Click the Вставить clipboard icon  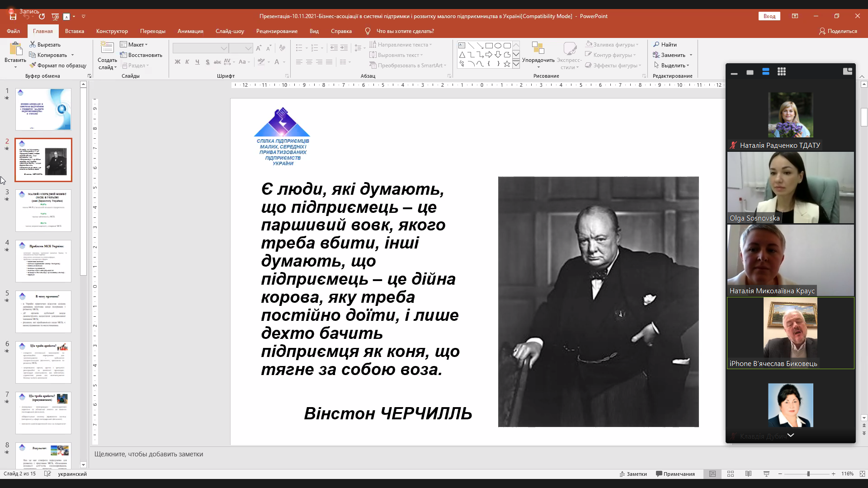point(15,48)
